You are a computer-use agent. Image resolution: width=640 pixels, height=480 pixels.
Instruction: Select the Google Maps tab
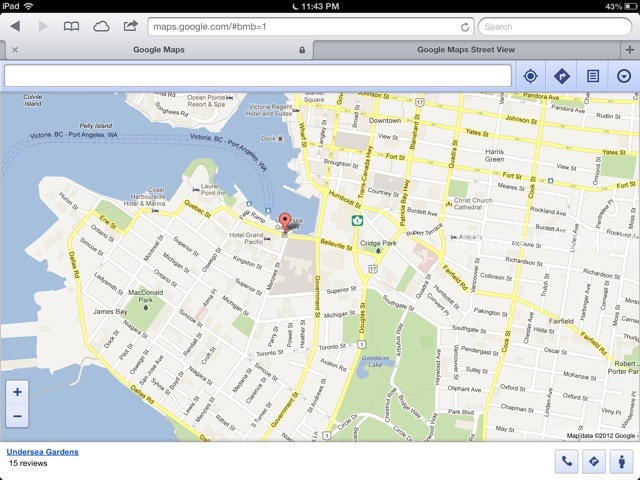point(159,50)
